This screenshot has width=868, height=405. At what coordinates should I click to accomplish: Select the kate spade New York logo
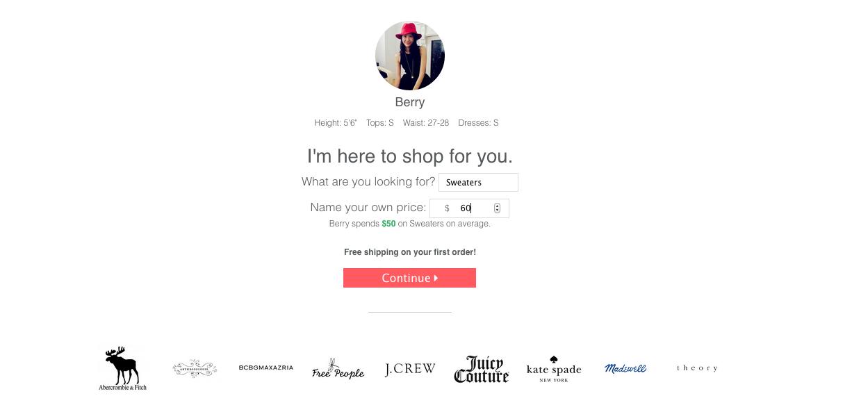554,369
